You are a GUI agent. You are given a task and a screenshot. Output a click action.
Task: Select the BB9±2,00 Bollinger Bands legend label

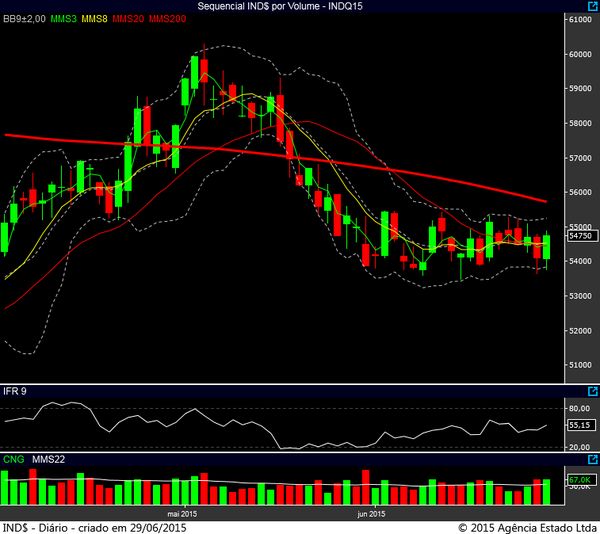[x=24, y=20]
